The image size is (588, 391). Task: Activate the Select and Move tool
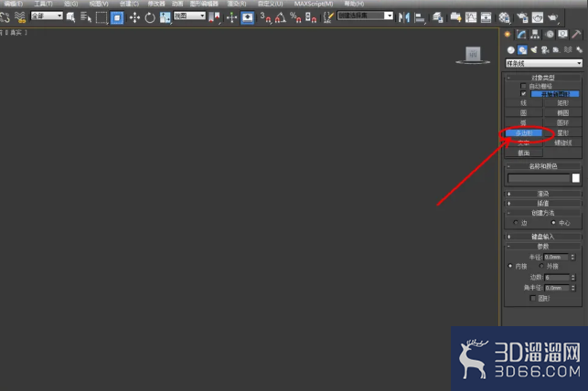134,17
